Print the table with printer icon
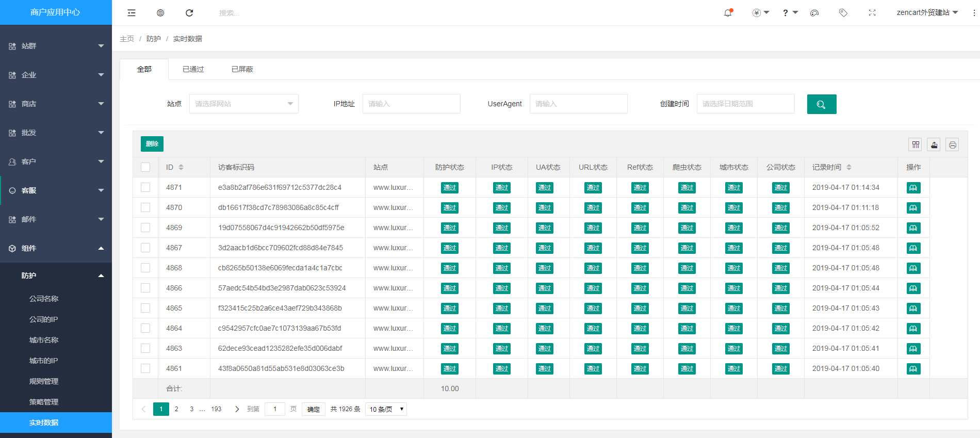The image size is (980, 438). (952, 145)
